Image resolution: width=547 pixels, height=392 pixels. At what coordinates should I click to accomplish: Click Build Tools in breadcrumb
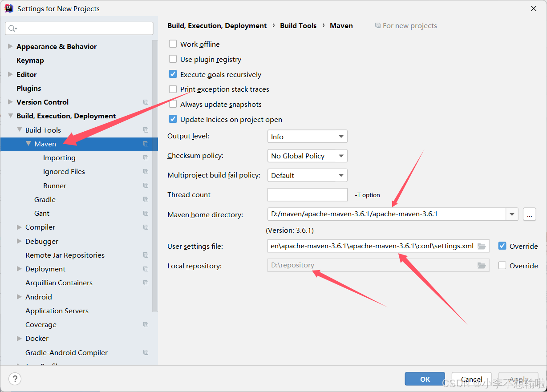click(298, 25)
